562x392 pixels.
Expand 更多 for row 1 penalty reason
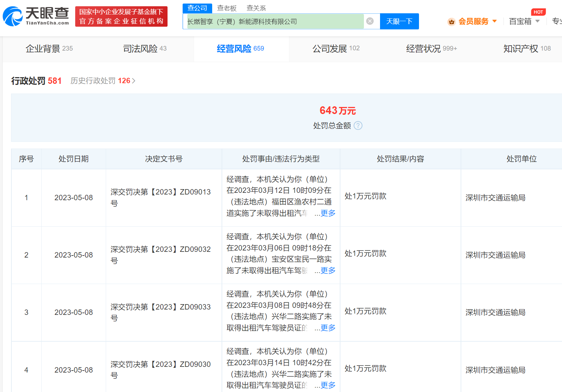(x=328, y=213)
